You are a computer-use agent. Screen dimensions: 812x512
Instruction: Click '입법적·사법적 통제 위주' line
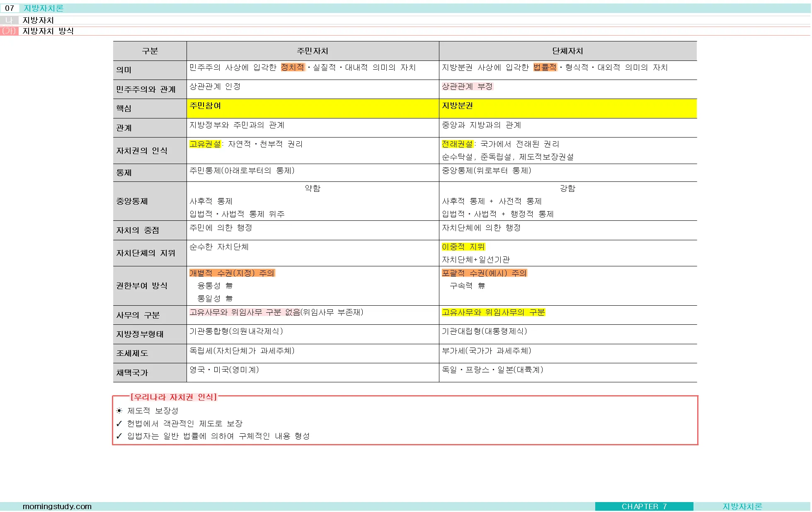tap(237, 214)
